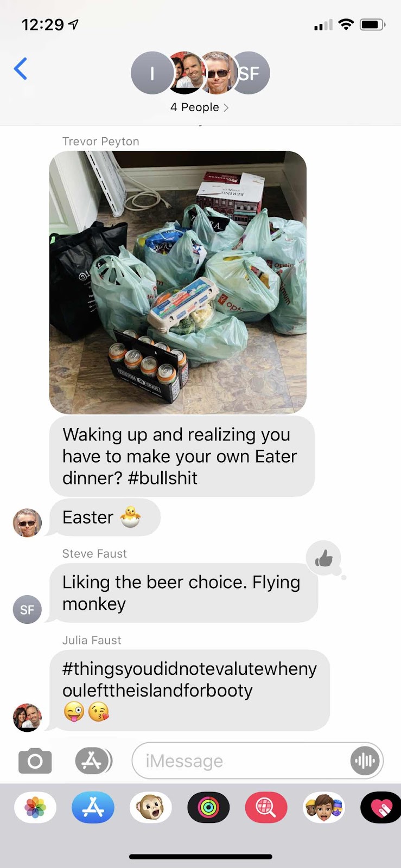Tap the 'I' initial avatar in header
The image size is (401, 868).
(152, 73)
